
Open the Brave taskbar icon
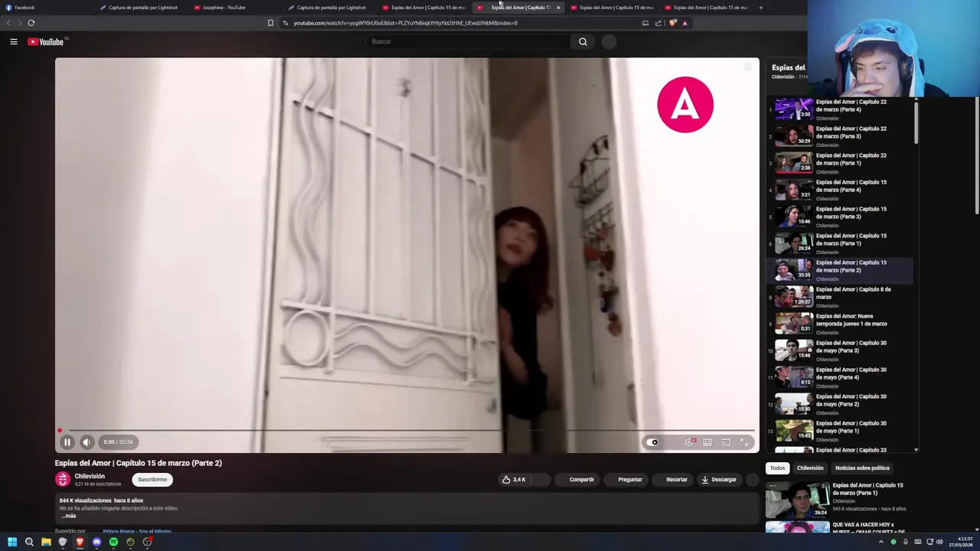80,542
